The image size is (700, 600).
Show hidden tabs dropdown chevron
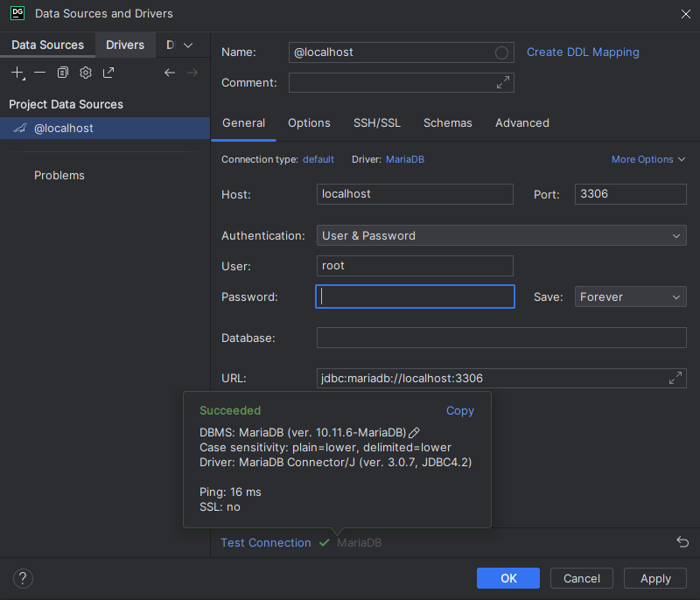[x=188, y=45]
